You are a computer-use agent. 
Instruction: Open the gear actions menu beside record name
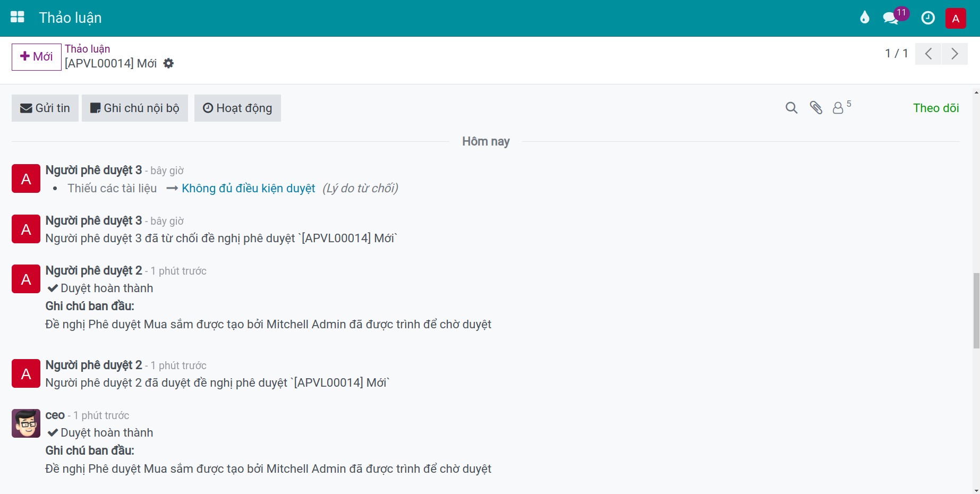click(x=168, y=63)
